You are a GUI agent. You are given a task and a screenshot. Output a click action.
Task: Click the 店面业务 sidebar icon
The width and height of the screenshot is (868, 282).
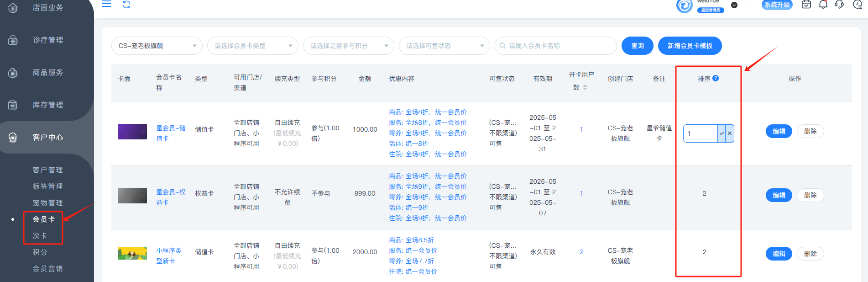[x=13, y=8]
